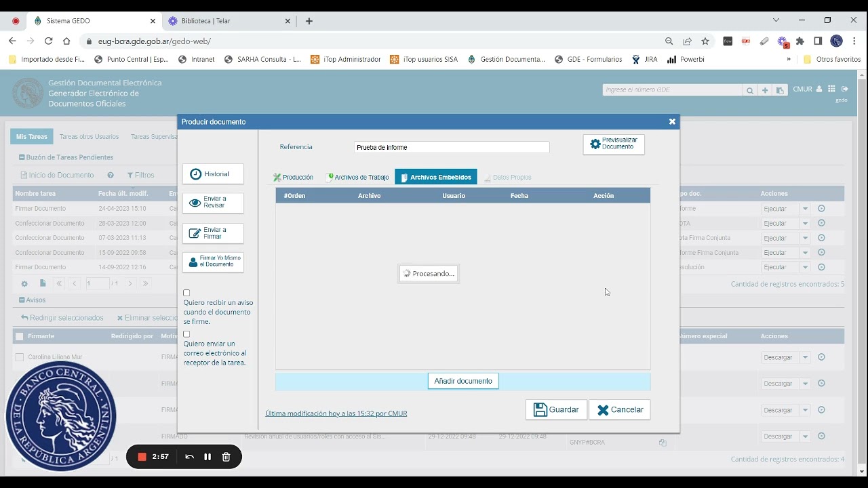Select the Archivos Embebidos tab
The width and height of the screenshot is (868, 488).
(436, 177)
